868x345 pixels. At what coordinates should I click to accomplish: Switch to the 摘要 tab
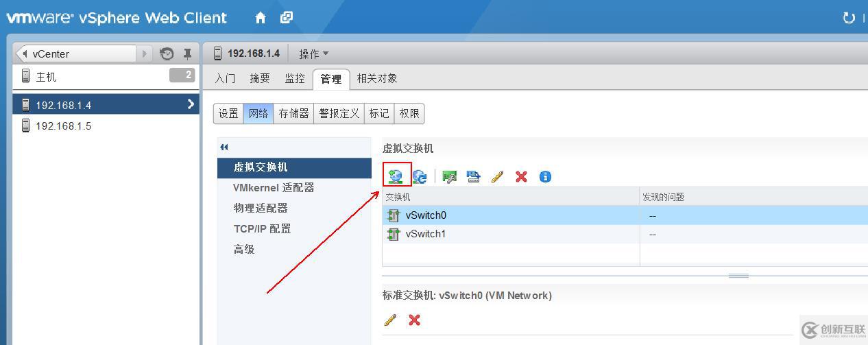260,78
